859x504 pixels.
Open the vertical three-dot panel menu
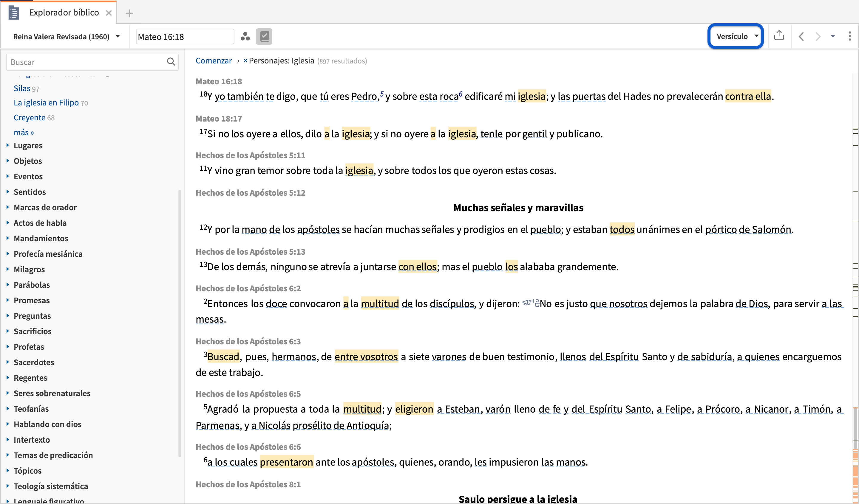[x=849, y=36]
